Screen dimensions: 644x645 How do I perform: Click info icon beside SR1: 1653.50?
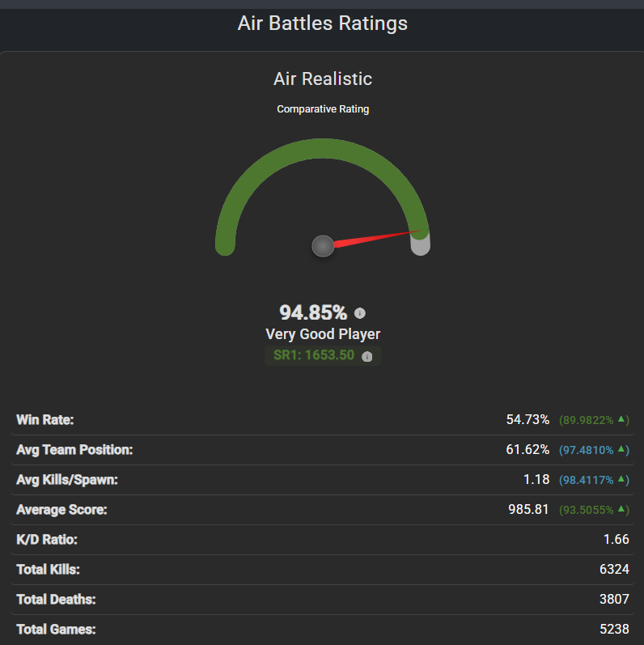pyautogui.click(x=366, y=356)
